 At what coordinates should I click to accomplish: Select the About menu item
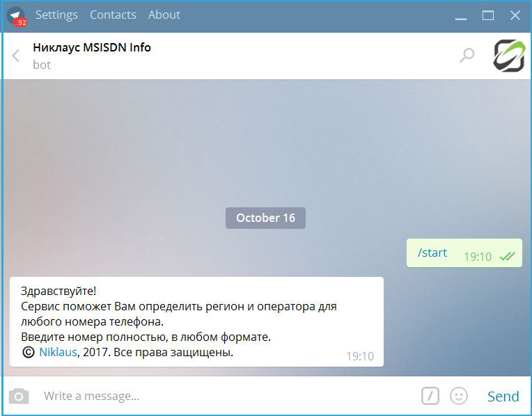pyautogui.click(x=164, y=15)
